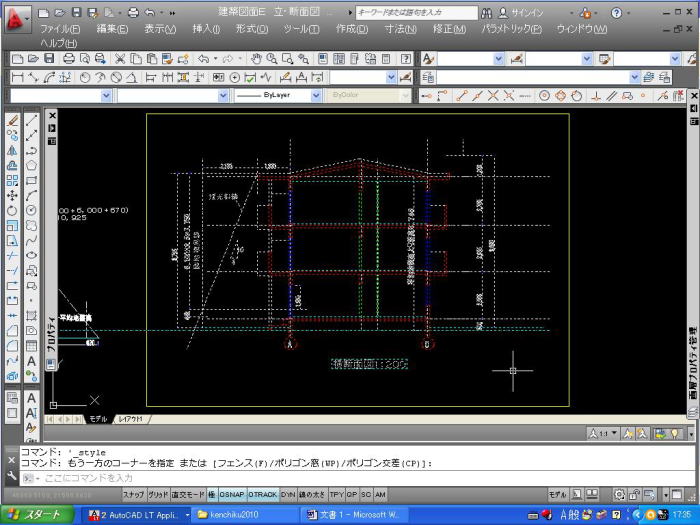Screen dimensions: 700x525
Task: Click the command line input field
Action: 357,478
